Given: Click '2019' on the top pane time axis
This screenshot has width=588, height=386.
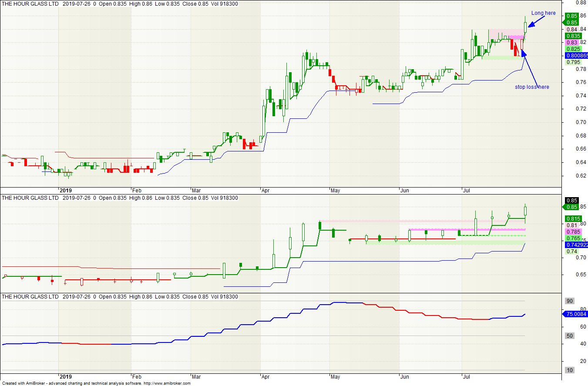Looking at the screenshot, I should (65, 191).
